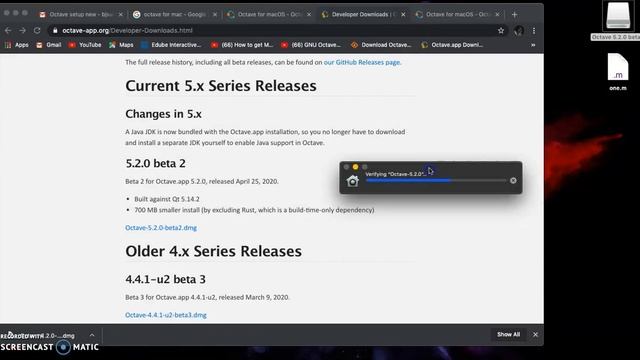This screenshot has width=640, height=360.
Task: Go forward in browser history
Action: (x=22, y=31)
